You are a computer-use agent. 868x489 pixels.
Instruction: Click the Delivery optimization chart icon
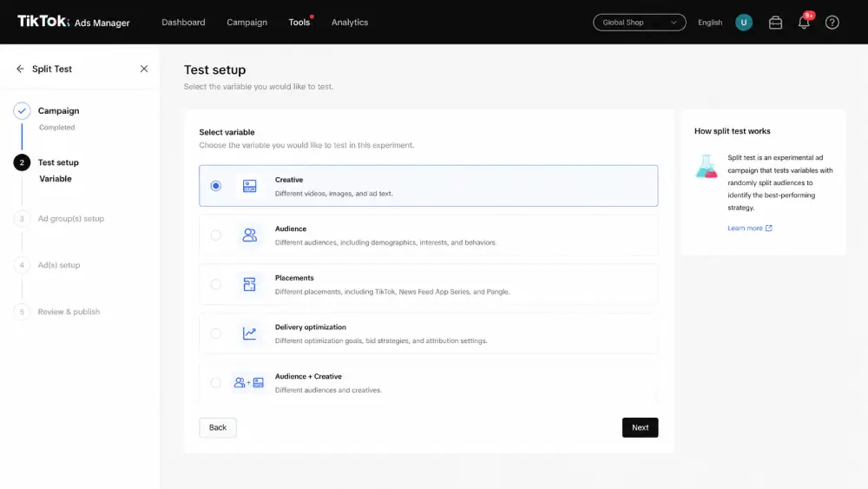(250, 334)
